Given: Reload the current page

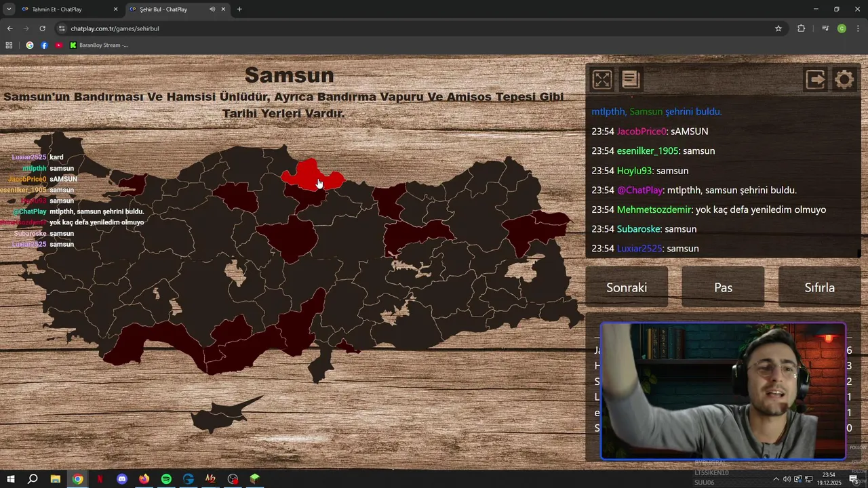Looking at the screenshot, I should coord(42,28).
